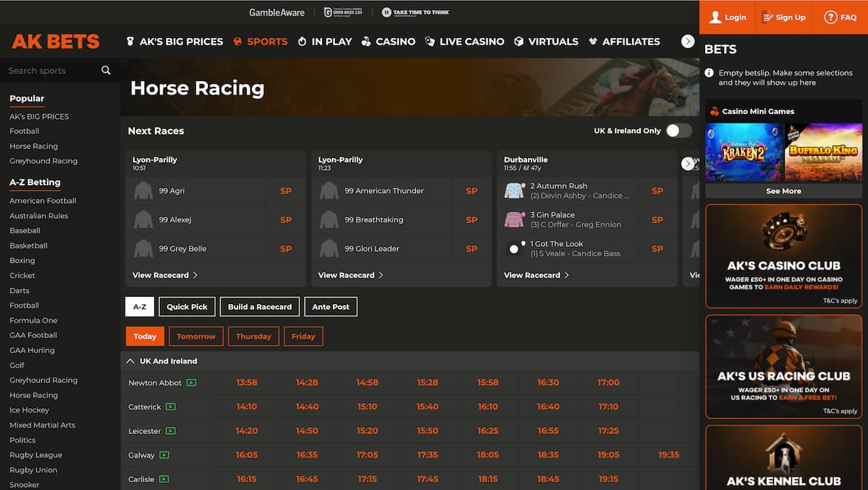Open View Racecard for Durbanville
Image resolution: width=868 pixels, height=490 pixels.
537,275
